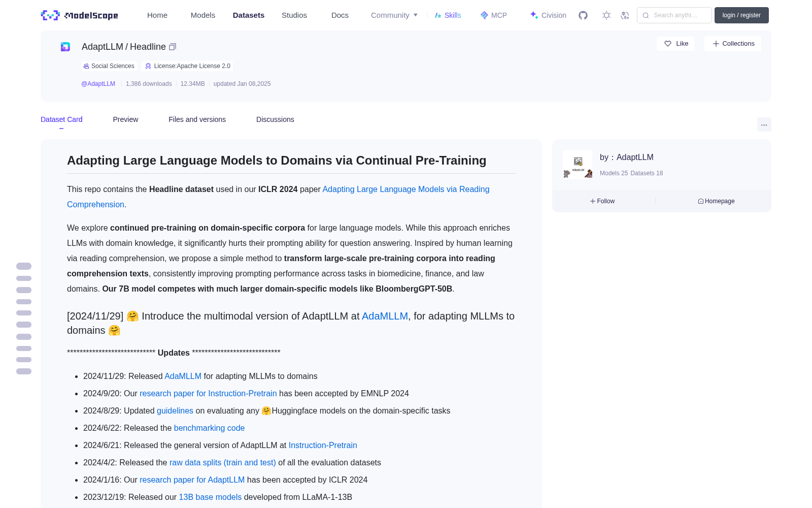Viewport: 812px width, 508px height.
Task: Toggle the light/dark theme sun icon
Action: (606, 15)
